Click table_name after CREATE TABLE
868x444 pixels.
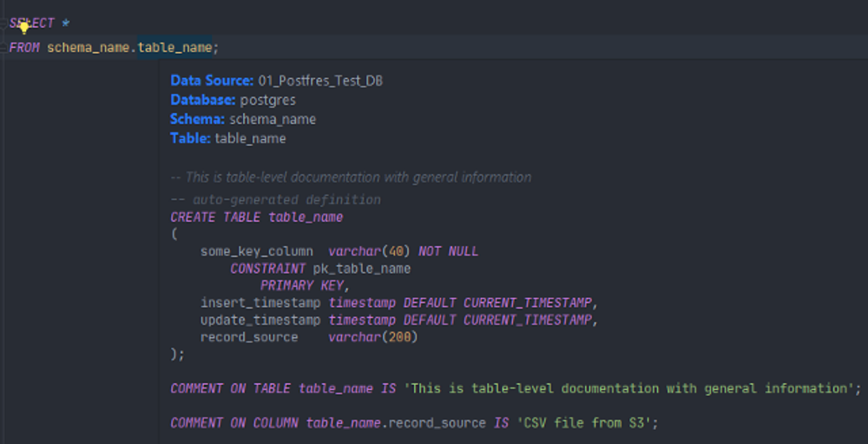click(306, 217)
